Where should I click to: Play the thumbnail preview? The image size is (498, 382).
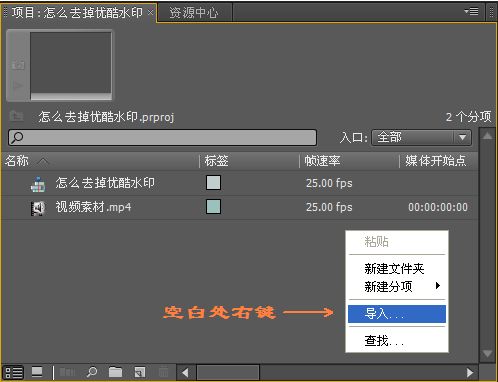[17, 86]
